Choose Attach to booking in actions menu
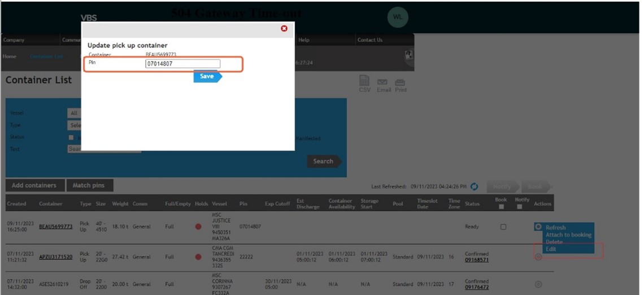The width and height of the screenshot is (644, 295). pos(568,235)
